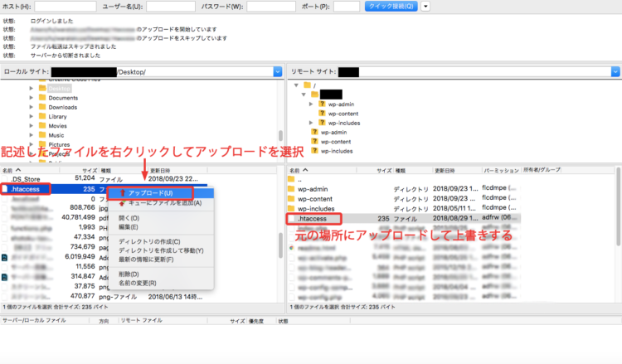This screenshot has width=622, height=364.
Task: Select the Music folder icon in local tree
Action: tap(42, 135)
